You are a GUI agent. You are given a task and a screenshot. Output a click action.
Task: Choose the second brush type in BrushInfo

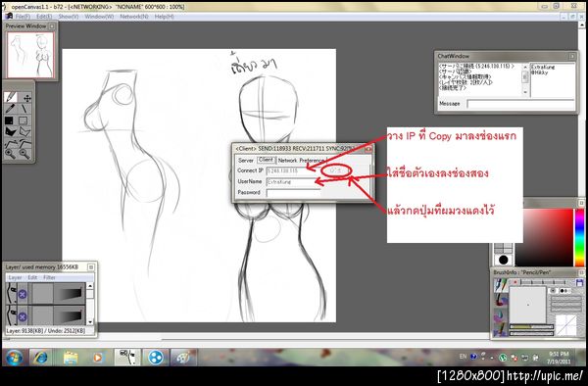click(500, 300)
